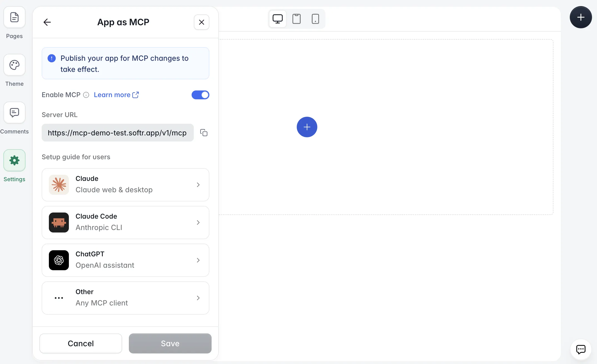597x364 pixels.
Task: Copy the server URL with the copy icon
Action: (204, 133)
